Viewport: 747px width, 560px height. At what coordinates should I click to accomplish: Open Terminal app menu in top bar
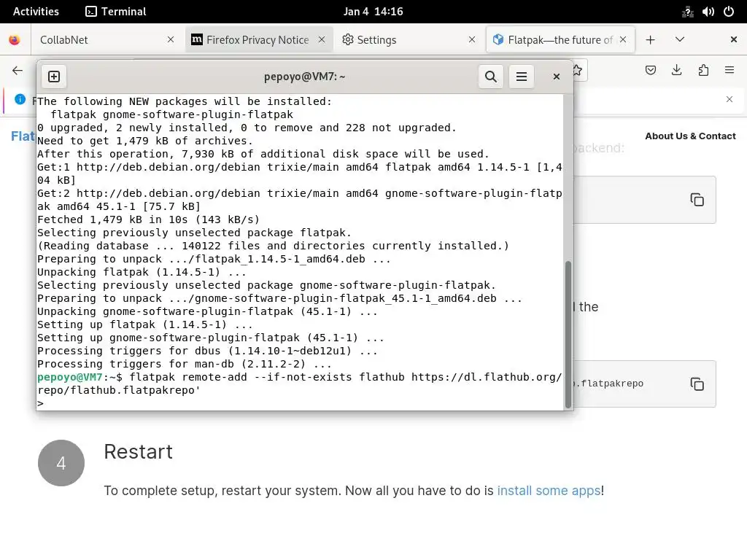[116, 12]
